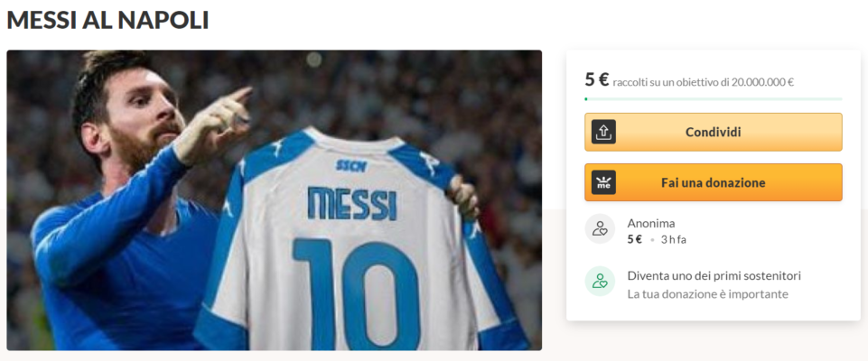Open the campaign title 'MESSI AL NAPOLI'
868x361 pixels.
pos(107,19)
